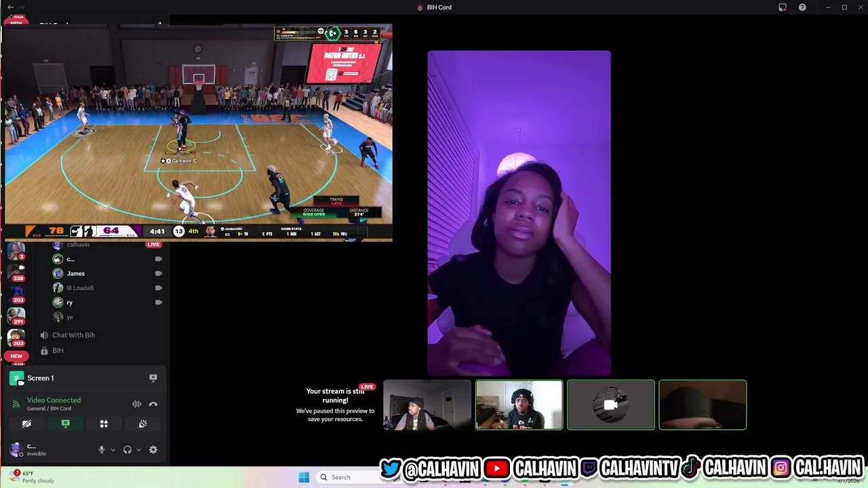Image resolution: width=868 pixels, height=488 pixels.
Task: Stop streaming Screen 1 icon
Action: [153, 378]
